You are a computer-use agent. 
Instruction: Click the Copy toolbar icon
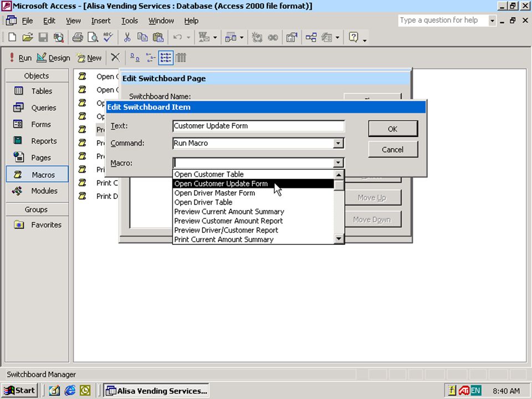142,37
